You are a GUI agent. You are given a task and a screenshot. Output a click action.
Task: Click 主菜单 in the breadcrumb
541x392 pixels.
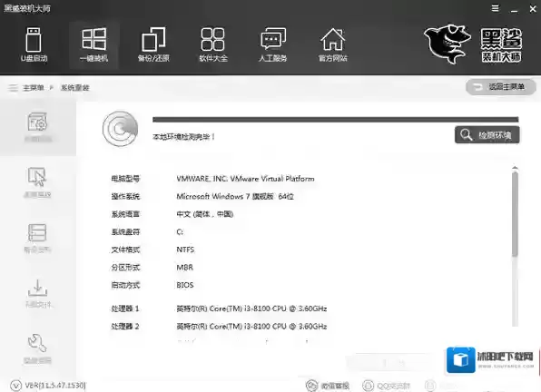click(33, 88)
